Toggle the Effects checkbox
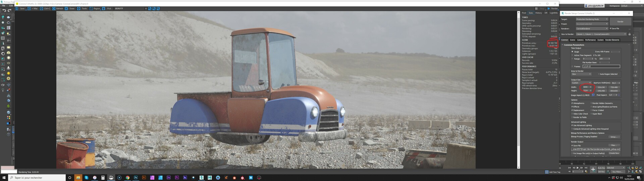 point(572,107)
